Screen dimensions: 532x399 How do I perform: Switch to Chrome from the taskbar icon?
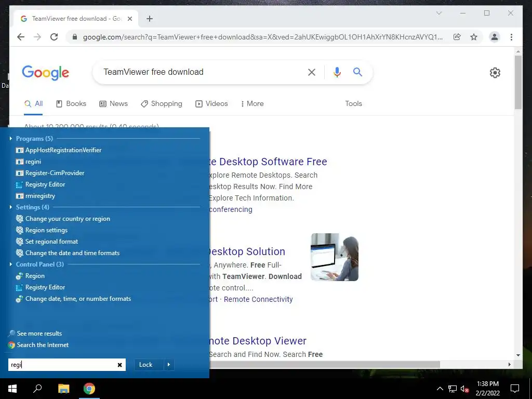coord(89,389)
